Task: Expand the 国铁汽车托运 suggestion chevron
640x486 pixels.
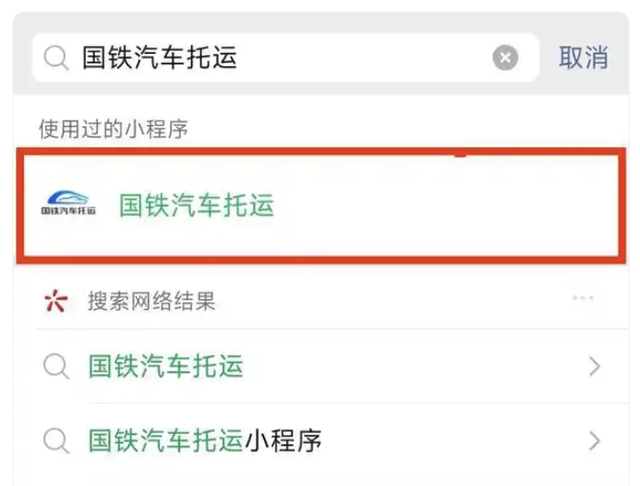Action: point(595,366)
